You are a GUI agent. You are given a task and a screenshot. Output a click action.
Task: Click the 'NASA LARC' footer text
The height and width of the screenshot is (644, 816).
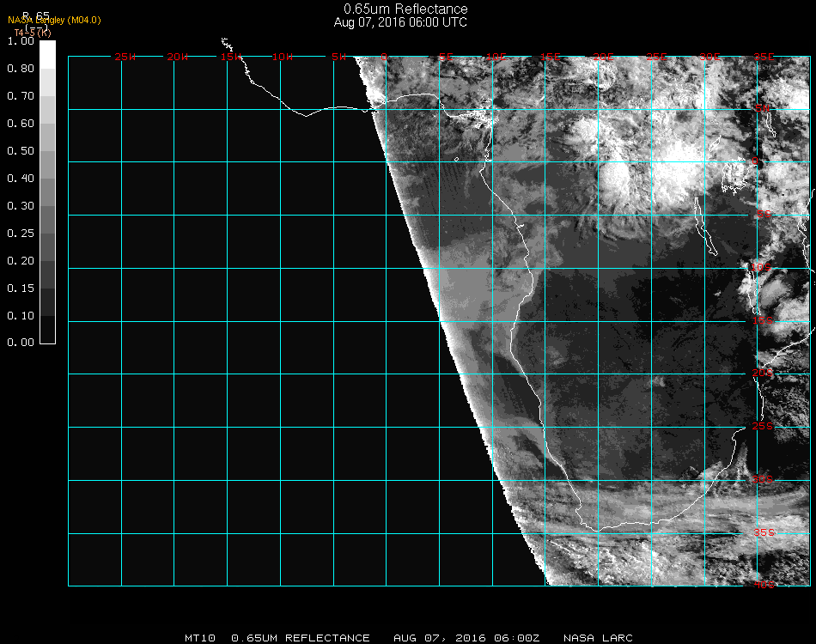pyautogui.click(x=599, y=638)
